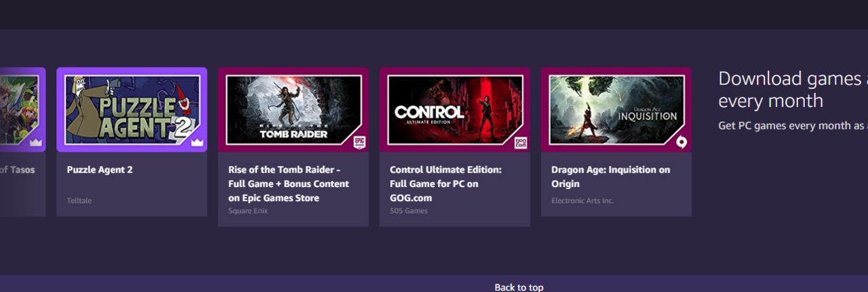Click the crown icon on the Tasos card

click(x=36, y=142)
